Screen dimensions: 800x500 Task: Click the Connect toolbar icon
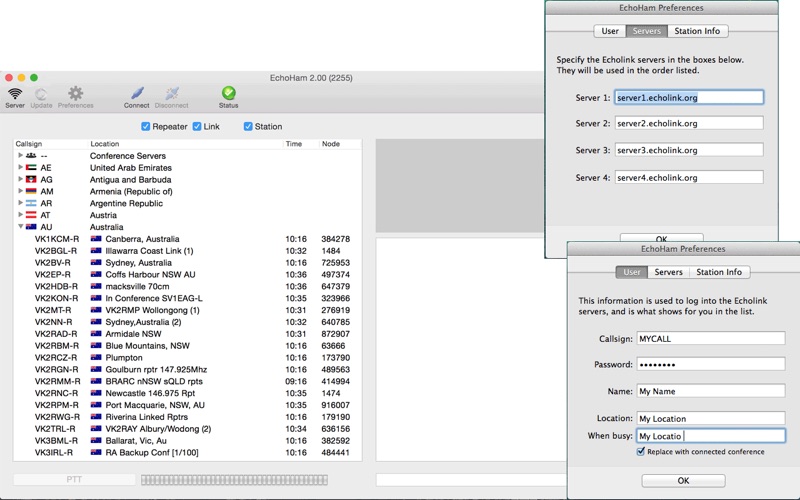tap(136, 93)
